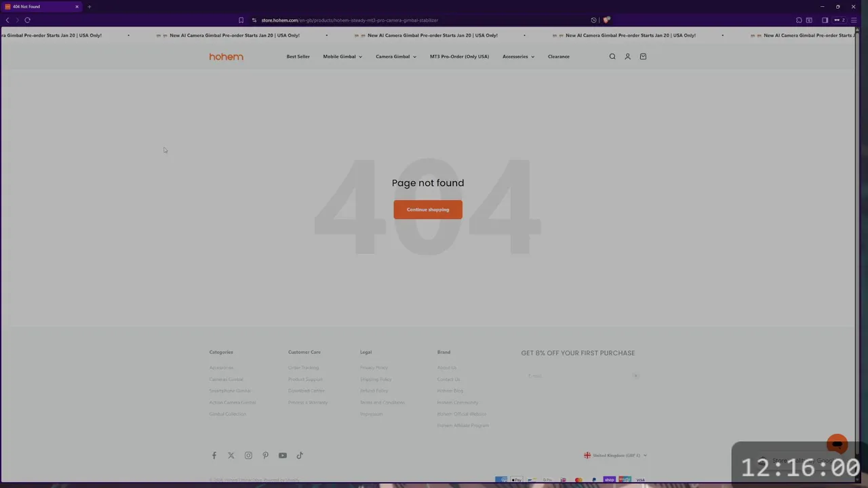Open the account login icon
The image size is (868, 488).
point(627,57)
